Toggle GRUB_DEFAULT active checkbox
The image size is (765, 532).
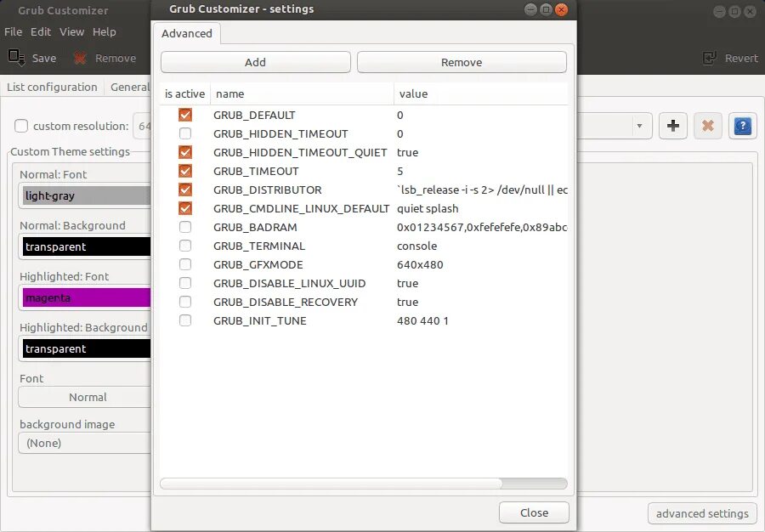185,115
